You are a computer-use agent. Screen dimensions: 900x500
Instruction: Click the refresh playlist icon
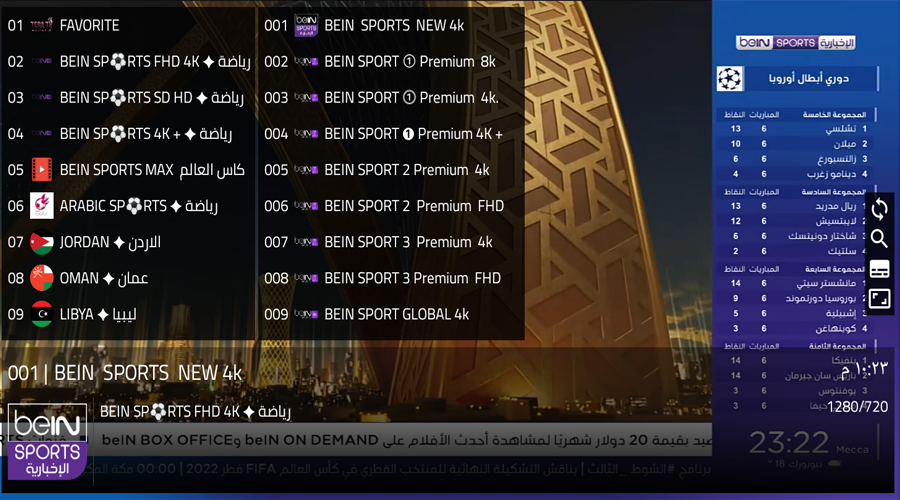pyautogui.click(x=879, y=209)
